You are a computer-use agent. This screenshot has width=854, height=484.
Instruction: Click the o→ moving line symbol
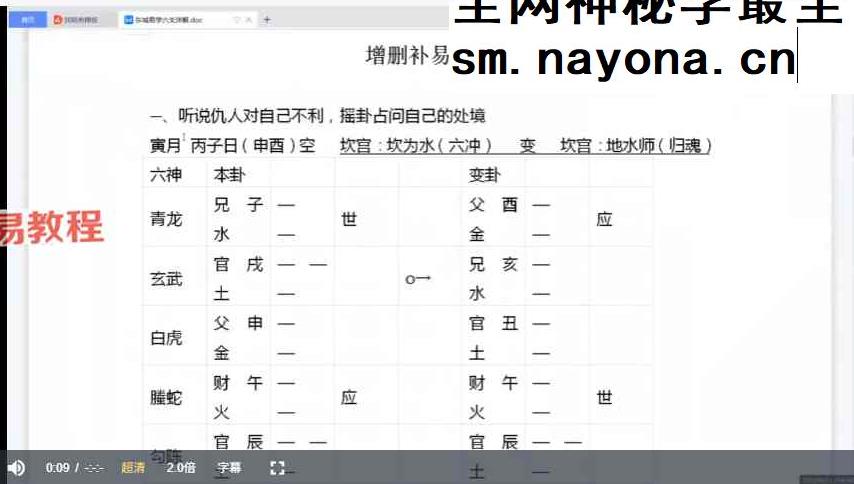pos(418,279)
